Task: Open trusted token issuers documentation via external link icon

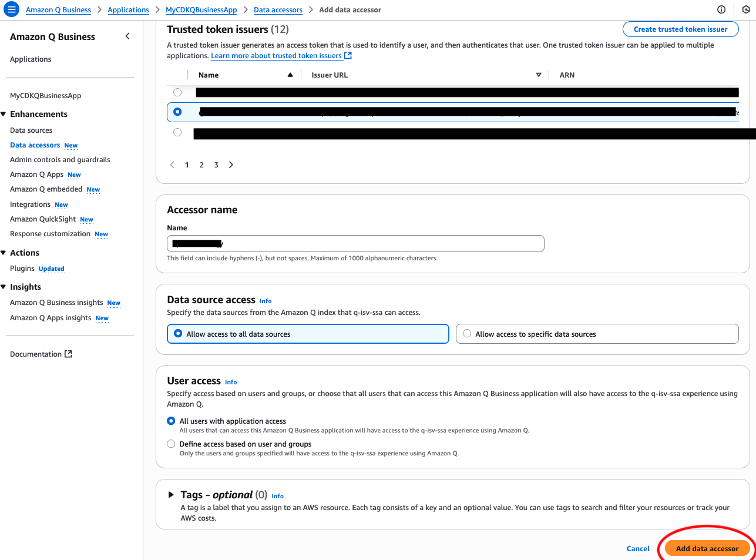Action: coord(348,55)
